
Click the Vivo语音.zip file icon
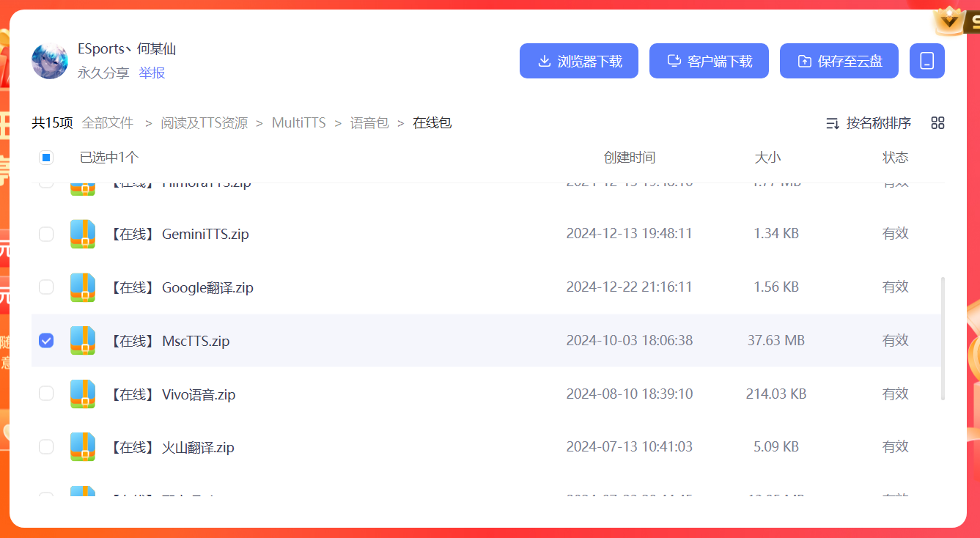[x=83, y=394]
